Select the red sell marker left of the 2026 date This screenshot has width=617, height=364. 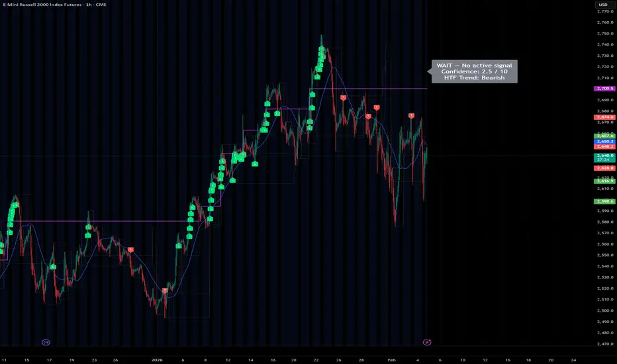(x=130, y=250)
